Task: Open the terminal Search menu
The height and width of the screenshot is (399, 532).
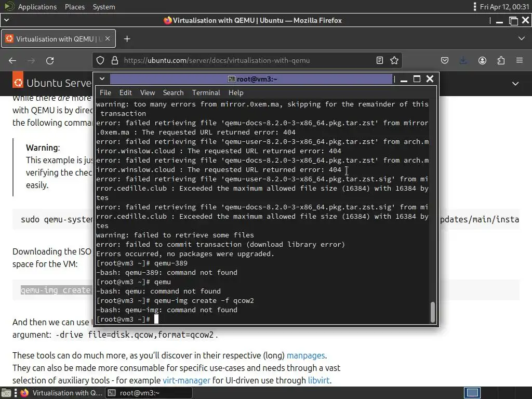Action: click(173, 92)
